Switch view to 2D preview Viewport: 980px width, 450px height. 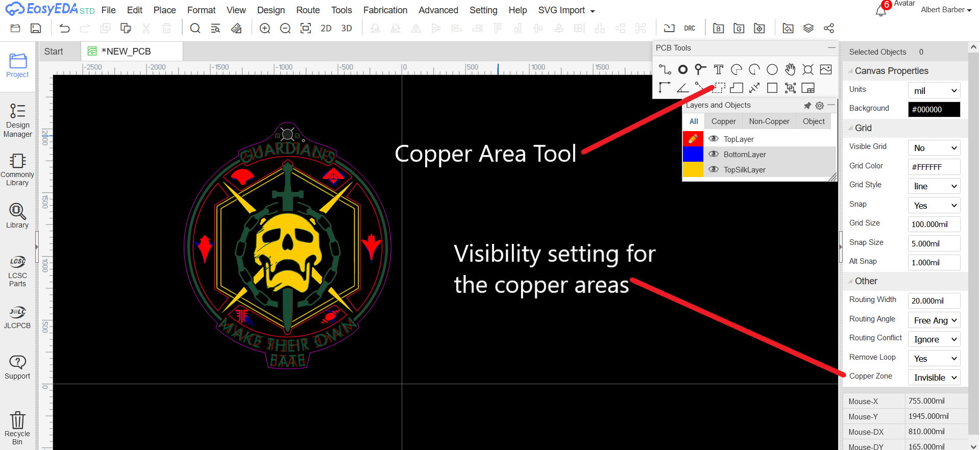[x=326, y=29]
